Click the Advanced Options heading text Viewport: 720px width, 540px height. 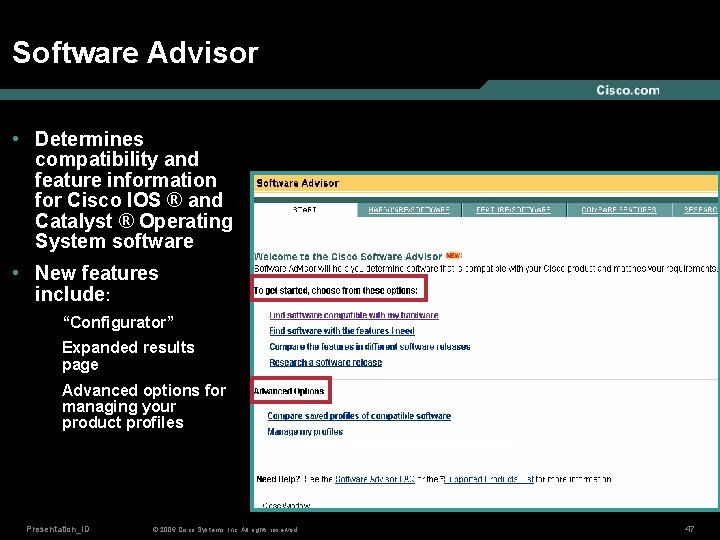(289, 391)
